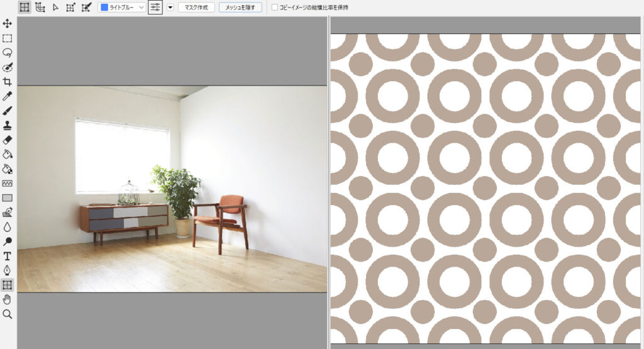Expand the small black arrow dropdown

point(170,8)
